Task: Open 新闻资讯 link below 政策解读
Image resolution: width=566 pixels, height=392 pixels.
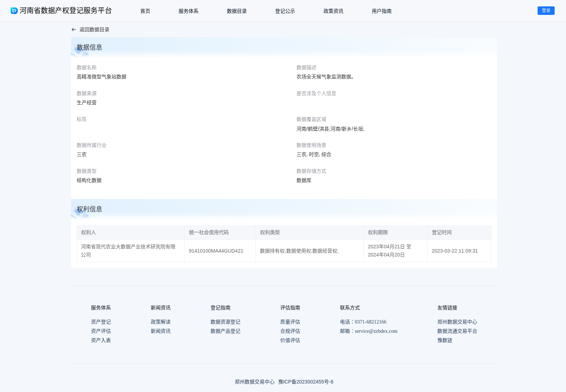Action: [160, 331]
